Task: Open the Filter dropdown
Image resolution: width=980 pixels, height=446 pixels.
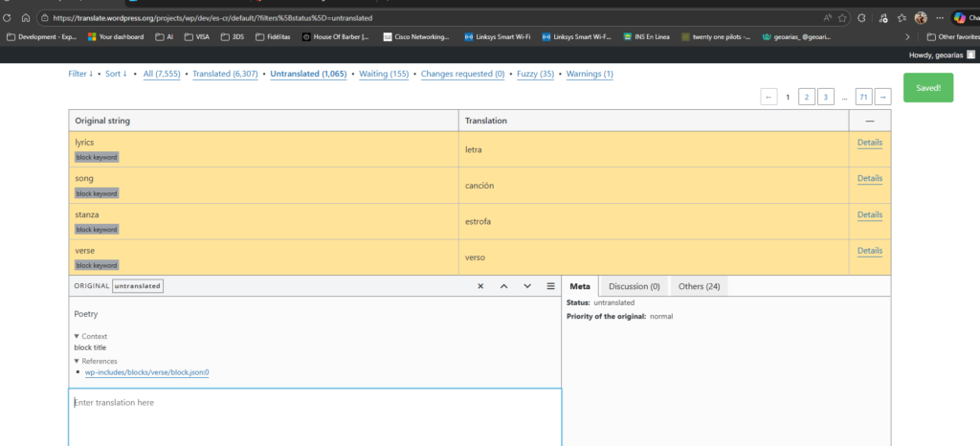Action: (x=80, y=74)
